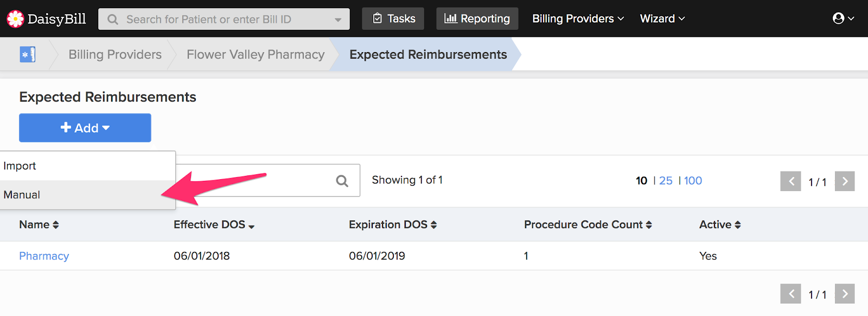Image resolution: width=868 pixels, height=316 pixels.
Task: Click the bottom previous page arrow
Action: pyautogui.click(x=791, y=294)
